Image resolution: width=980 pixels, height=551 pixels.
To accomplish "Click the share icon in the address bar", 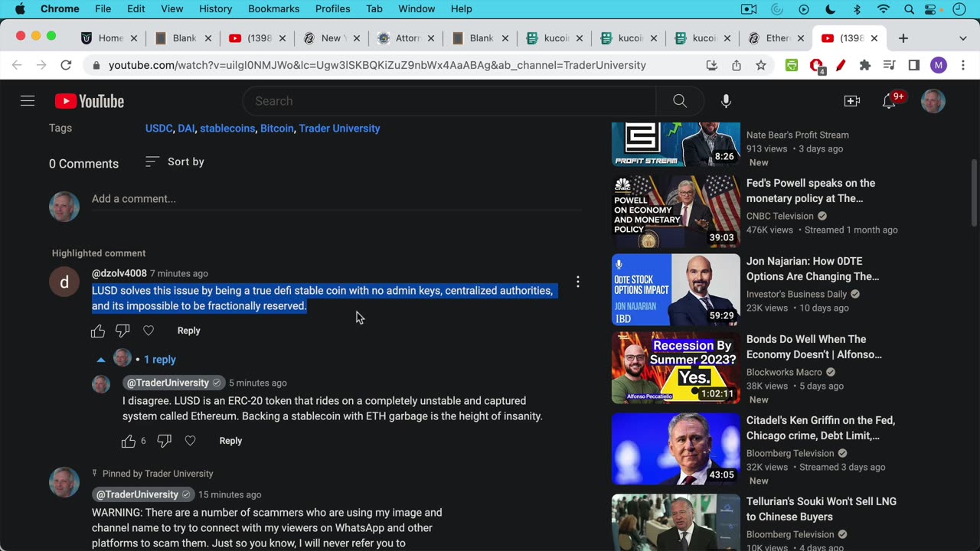I will (737, 65).
